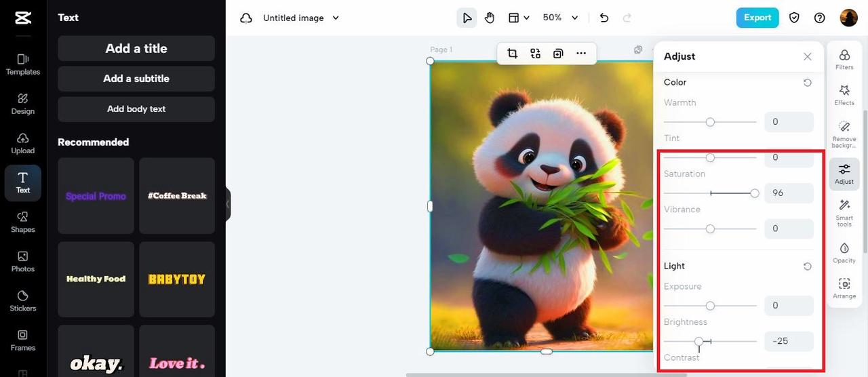The width and height of the screenshot is (868, 377).
Task: Close the Adjust panel
Action: 808,57
